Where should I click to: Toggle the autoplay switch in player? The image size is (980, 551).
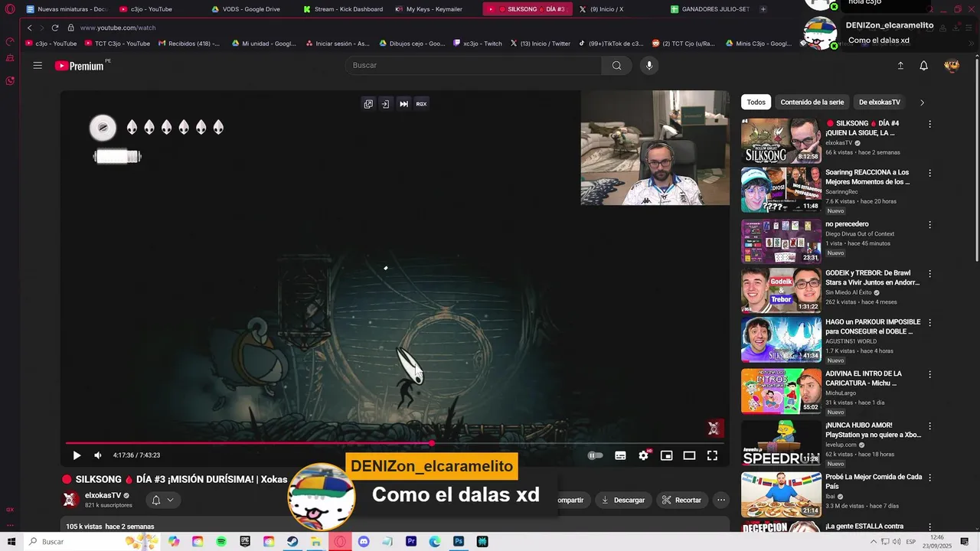click(595, 455)
